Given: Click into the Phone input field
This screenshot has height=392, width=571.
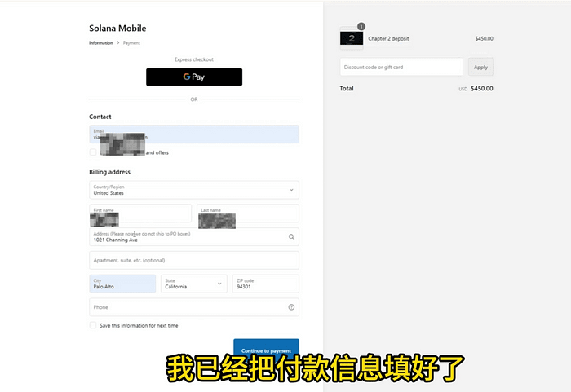Looking at the screenshot, I should 186,307.
